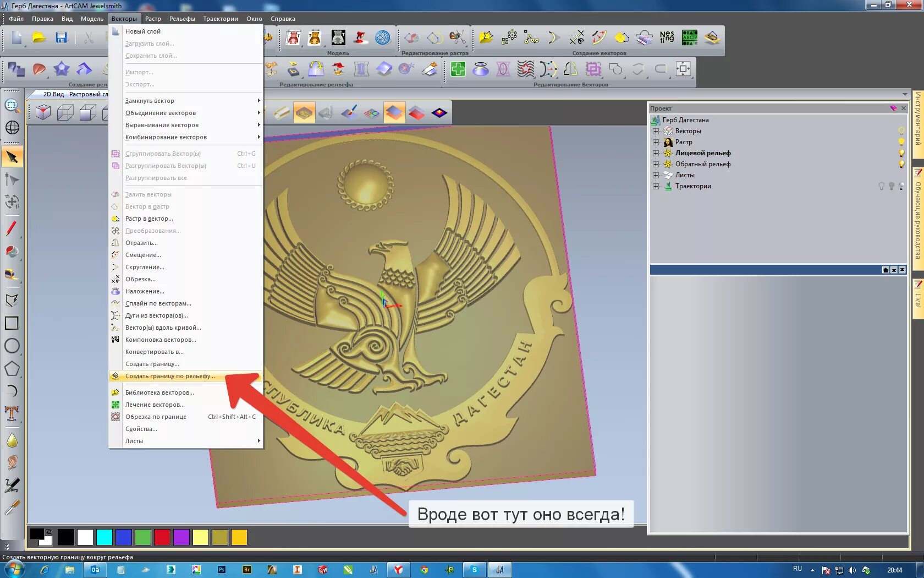This screenshot has width=924, height=578.
Task: Click the paintbrush icon in 3D view toolbar
Action: (349, 113)
